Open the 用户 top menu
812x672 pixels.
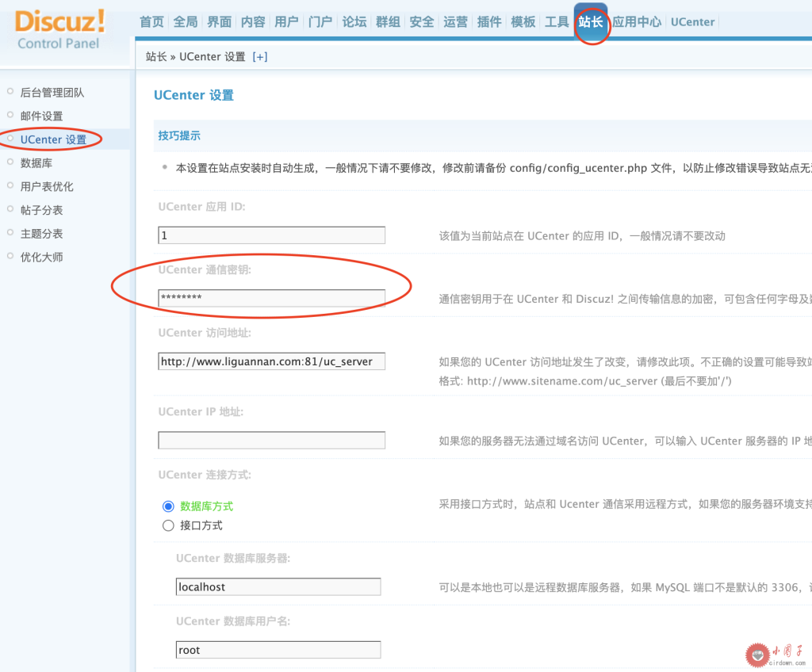click(286, 21)
